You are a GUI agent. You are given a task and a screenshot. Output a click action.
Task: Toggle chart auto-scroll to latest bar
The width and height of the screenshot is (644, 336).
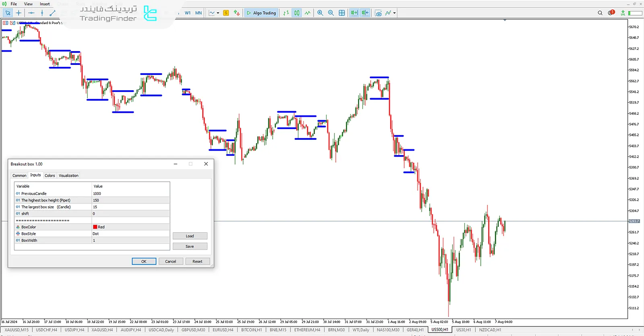tap(354, 13)
